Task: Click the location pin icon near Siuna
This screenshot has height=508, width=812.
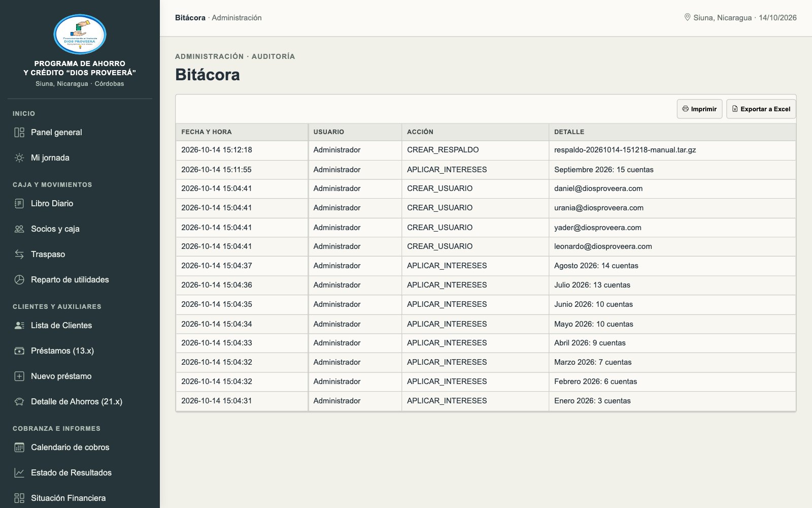Action: coord(687,17)
